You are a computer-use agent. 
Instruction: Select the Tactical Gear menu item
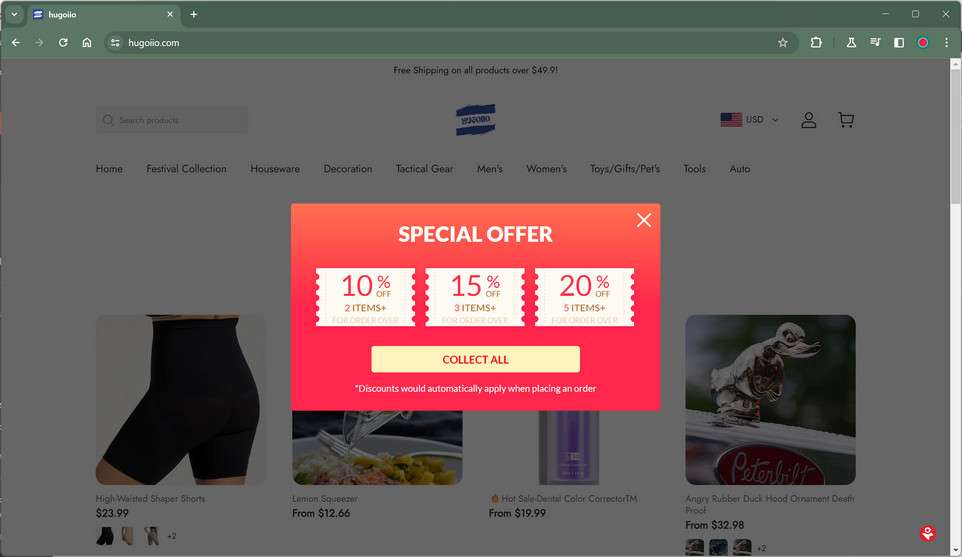(x=425, y=169)
